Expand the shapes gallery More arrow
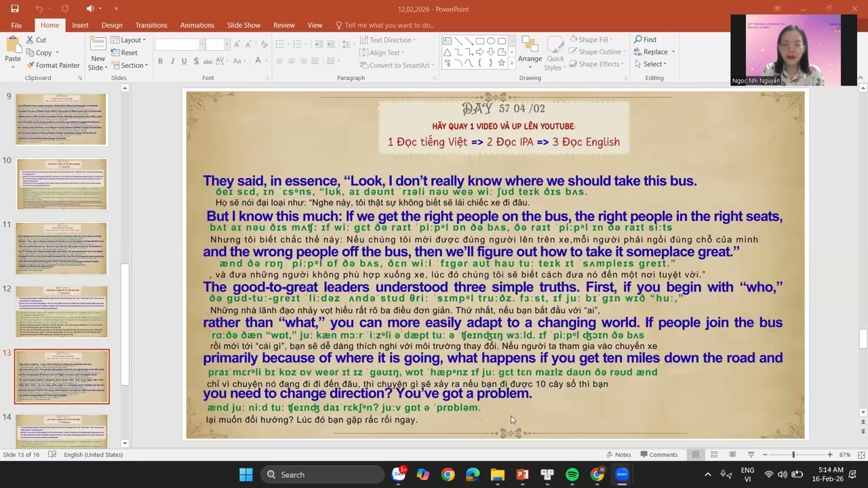868x488 pixels. point(512,63)
